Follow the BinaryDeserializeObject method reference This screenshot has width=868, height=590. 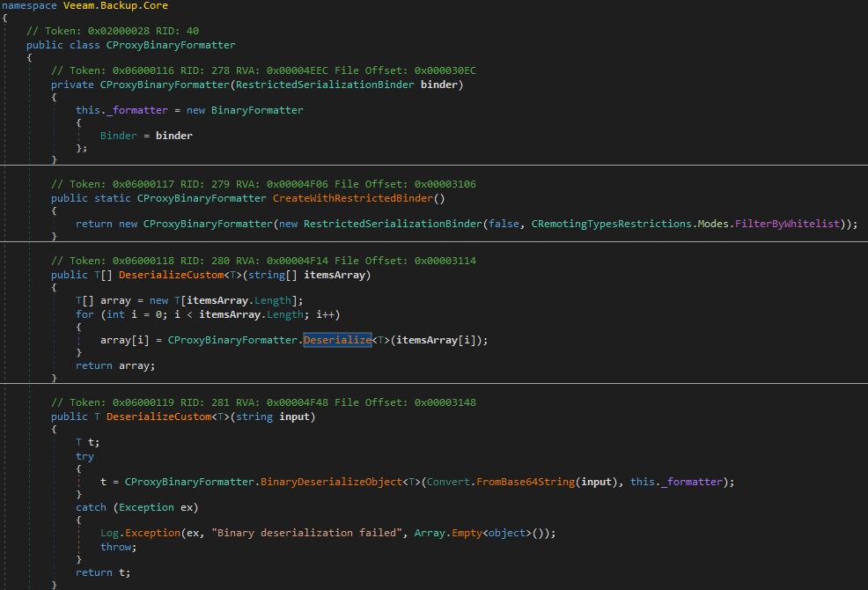[331, 482]
